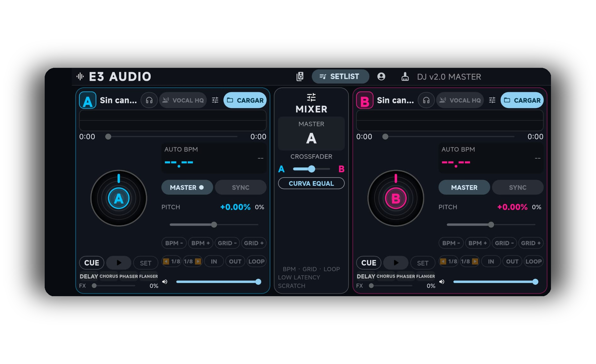Viewport: 596px width, 364px height.
Task: Click the cleanup brush icon in header
Action: pos(405,77)
